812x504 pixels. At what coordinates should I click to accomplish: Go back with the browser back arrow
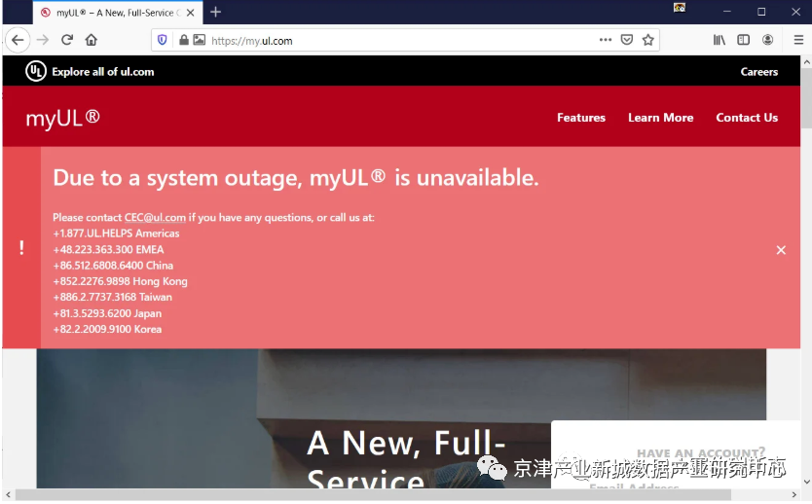tap(18, 40)
